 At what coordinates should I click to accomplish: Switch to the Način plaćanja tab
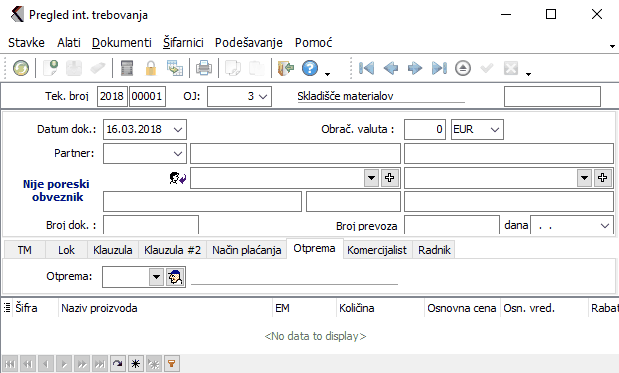tap(247, 250)
